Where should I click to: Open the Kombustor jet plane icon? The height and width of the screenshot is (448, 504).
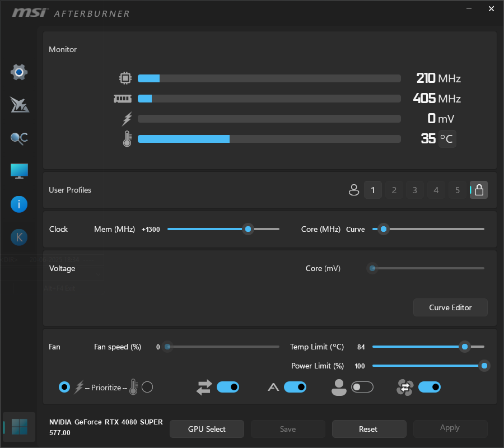click(x=19, y=105)
